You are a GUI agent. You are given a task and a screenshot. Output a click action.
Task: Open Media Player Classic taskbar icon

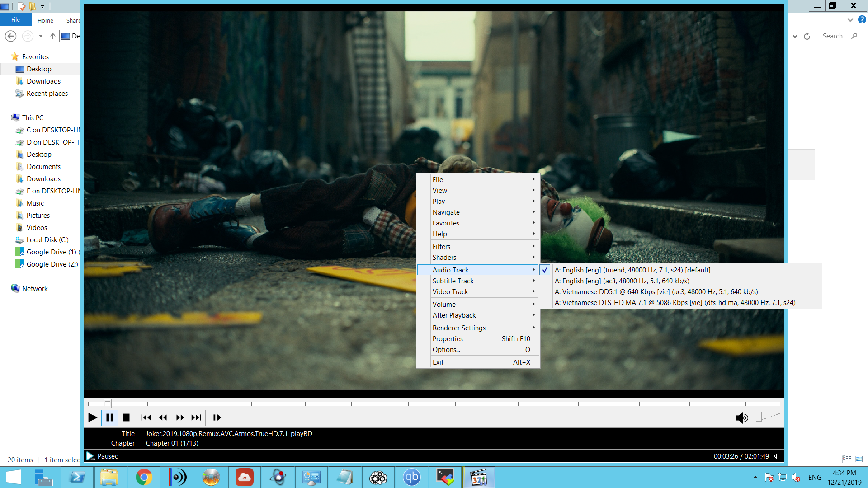479,477
